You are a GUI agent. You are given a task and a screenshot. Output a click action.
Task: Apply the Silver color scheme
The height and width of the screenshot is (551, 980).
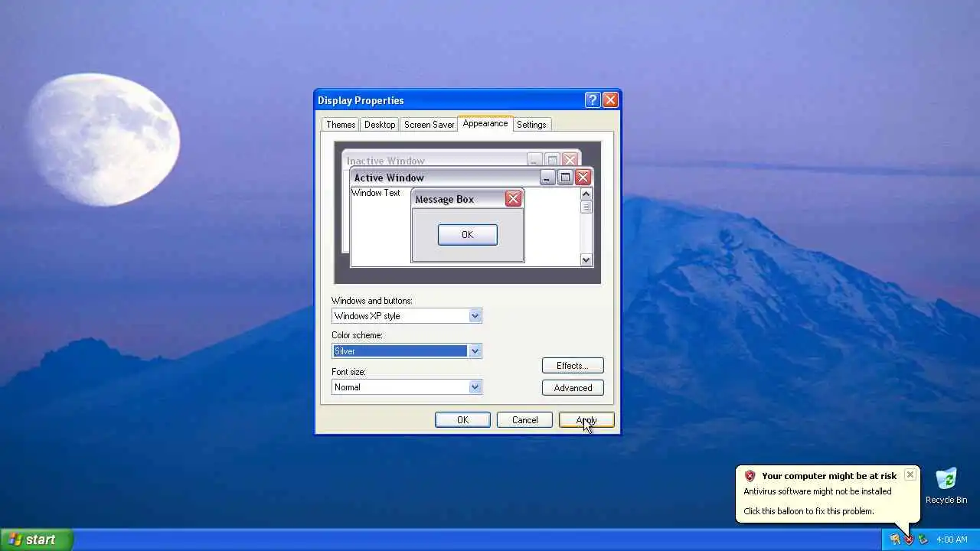pyautogui.click(x=586, y=420)
